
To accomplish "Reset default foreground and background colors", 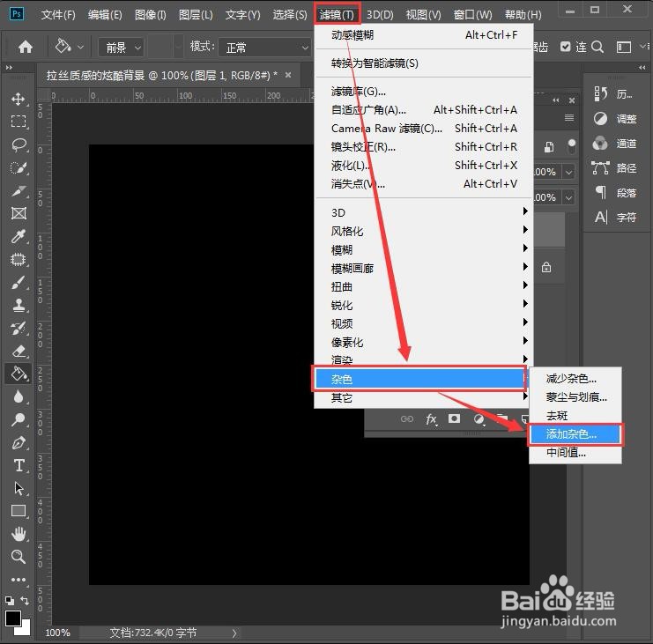I will [x=9, y=600].
